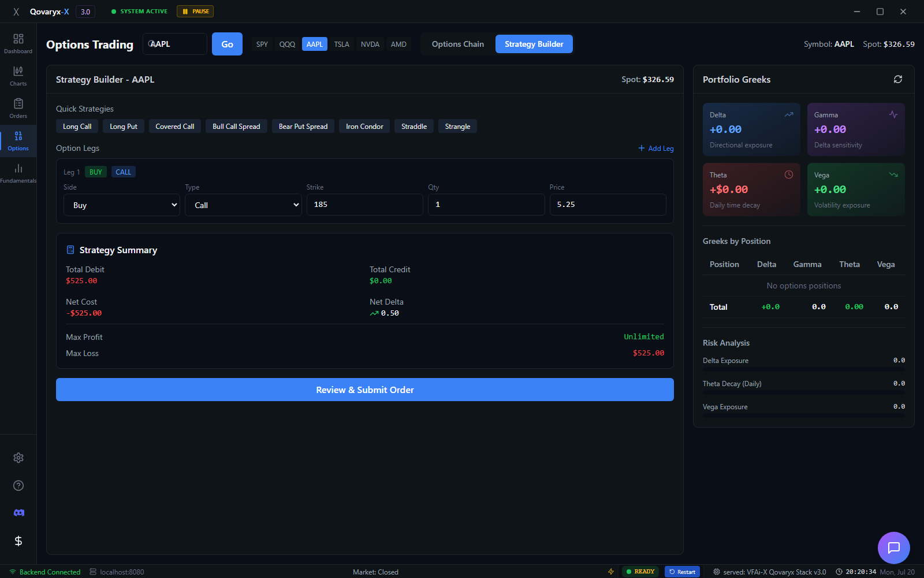Click the Qovaryx-X logo icon
The image size is (924, 578).
click(x=16, y=12)
